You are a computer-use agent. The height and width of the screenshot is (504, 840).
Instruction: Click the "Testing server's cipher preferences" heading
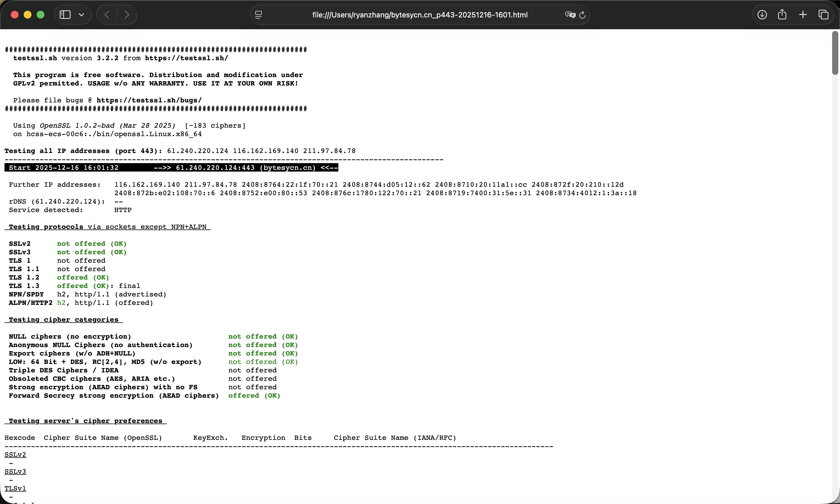pos(86,421)
